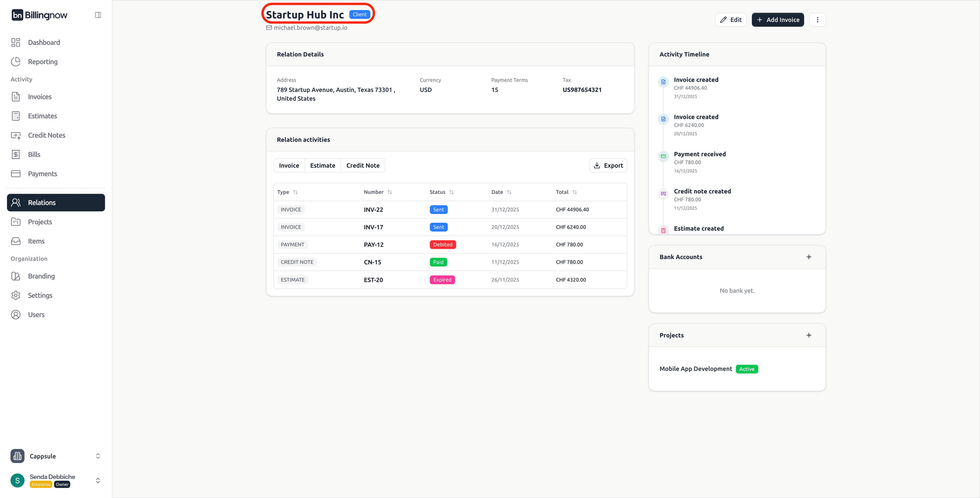The image size is (980, 498).
Task: Click the Add Invoice button
Action: (x=778, y=20)
